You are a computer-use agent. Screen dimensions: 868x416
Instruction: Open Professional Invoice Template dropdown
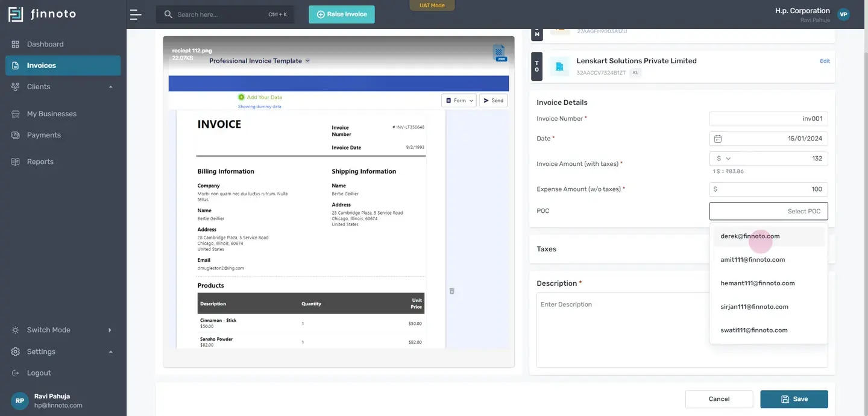[x=260, y=61]
